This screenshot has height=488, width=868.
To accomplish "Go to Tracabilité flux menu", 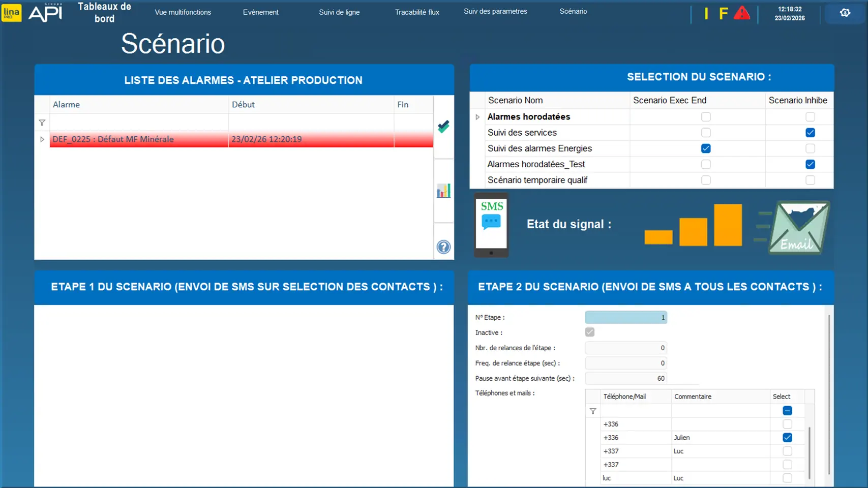I will click(x=417, y=12).
